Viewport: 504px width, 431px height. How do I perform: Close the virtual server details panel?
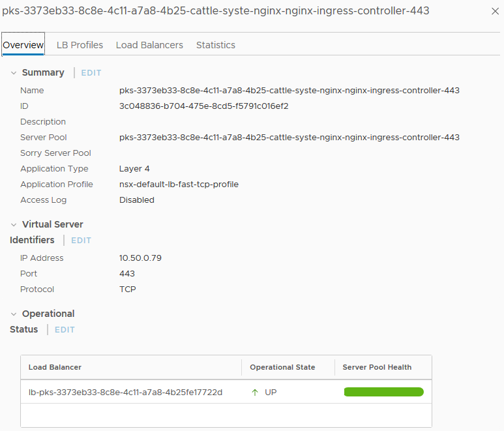coord(494,12)
